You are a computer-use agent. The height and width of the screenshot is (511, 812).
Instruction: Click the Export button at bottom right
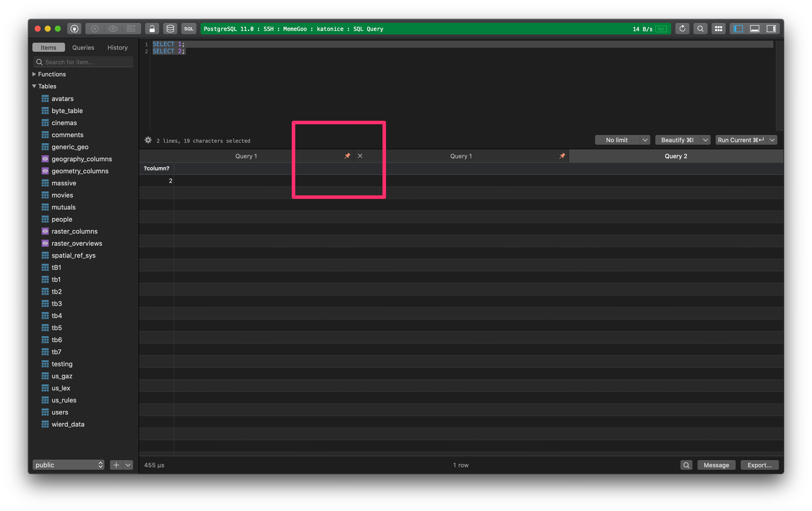759,465
